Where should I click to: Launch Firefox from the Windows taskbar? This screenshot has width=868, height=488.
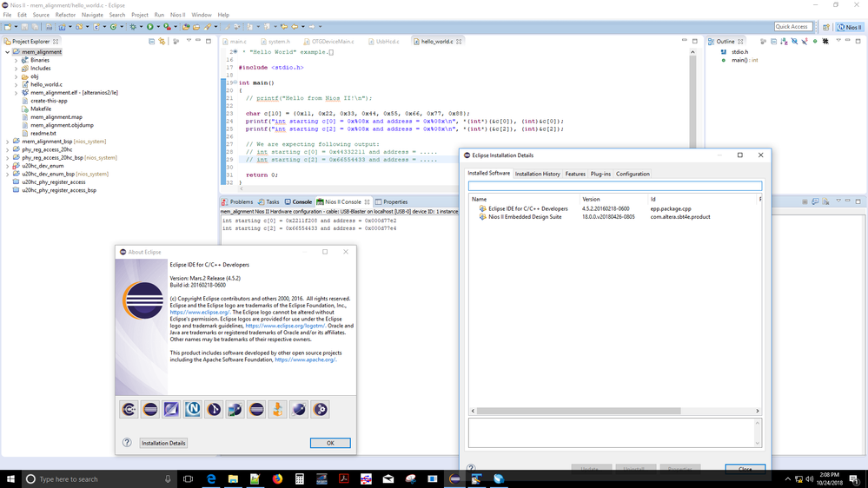[277, 479]
